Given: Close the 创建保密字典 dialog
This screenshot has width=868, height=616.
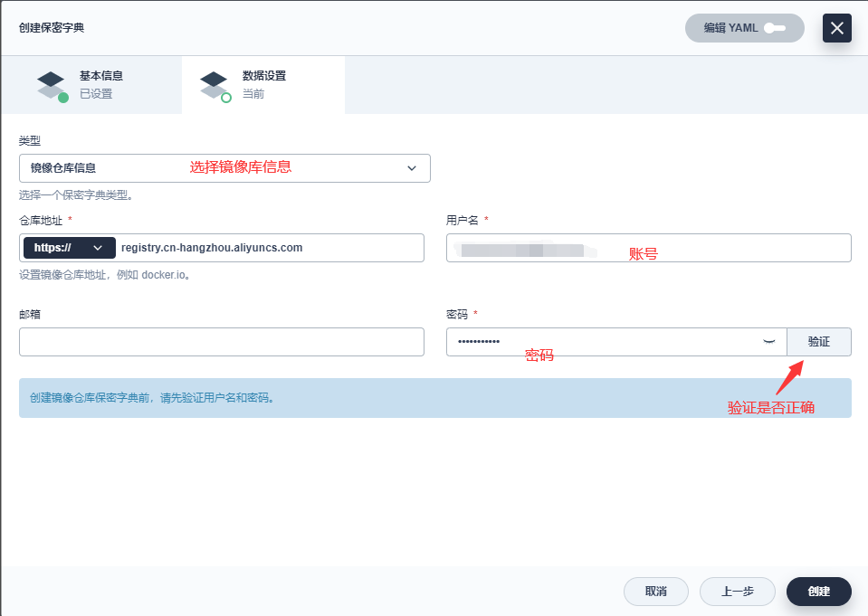Looking at the screenshot, I should [x=836, y=28].
